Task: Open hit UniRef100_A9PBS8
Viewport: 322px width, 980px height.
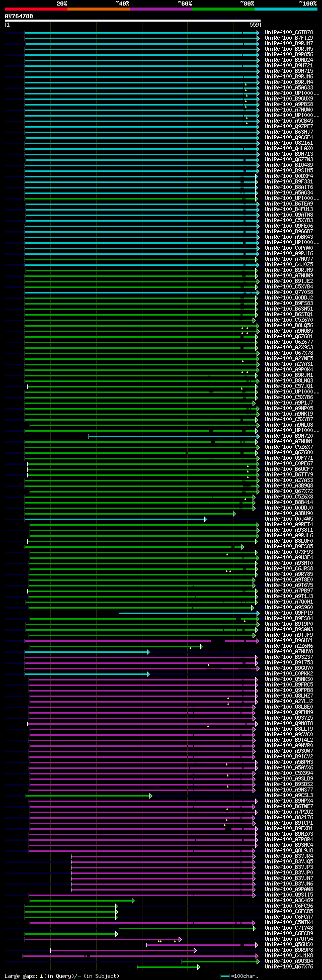Action: [289, 105]
